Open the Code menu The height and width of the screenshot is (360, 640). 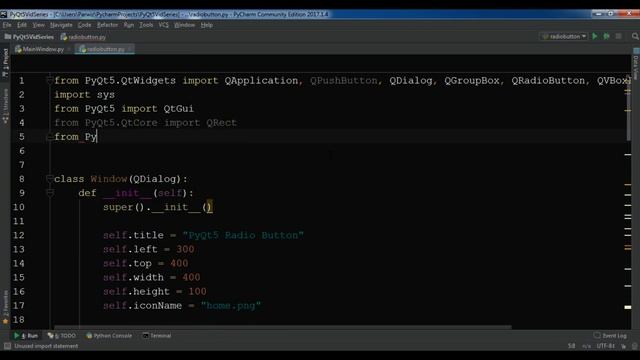click(84, 25)
